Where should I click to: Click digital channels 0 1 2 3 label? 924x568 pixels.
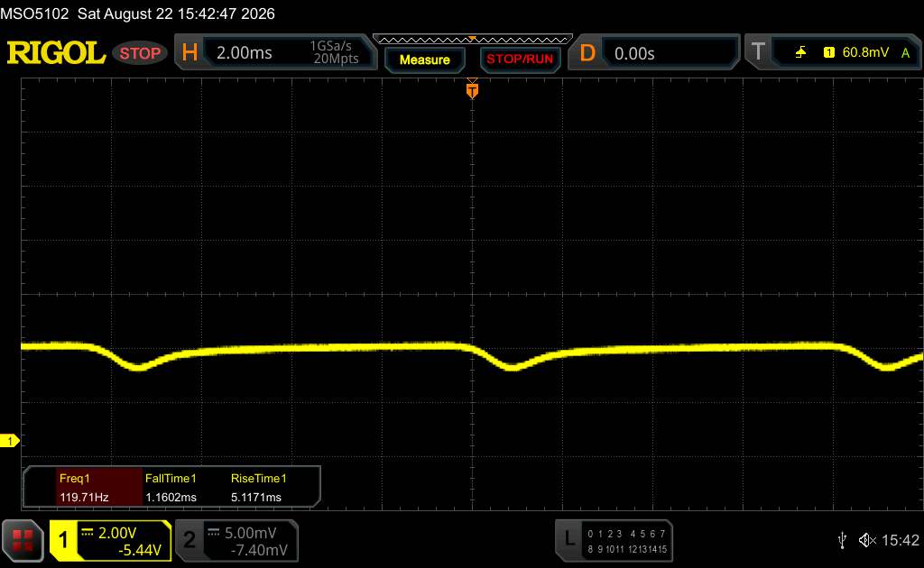point(605,533)
